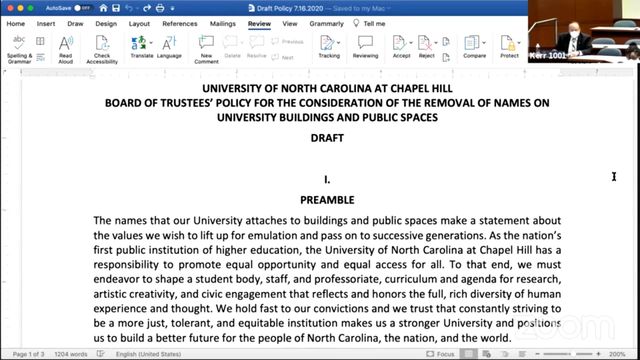The image size is (640, 360).
Task: Enable Focus mode
Action: tap(440, 354)
